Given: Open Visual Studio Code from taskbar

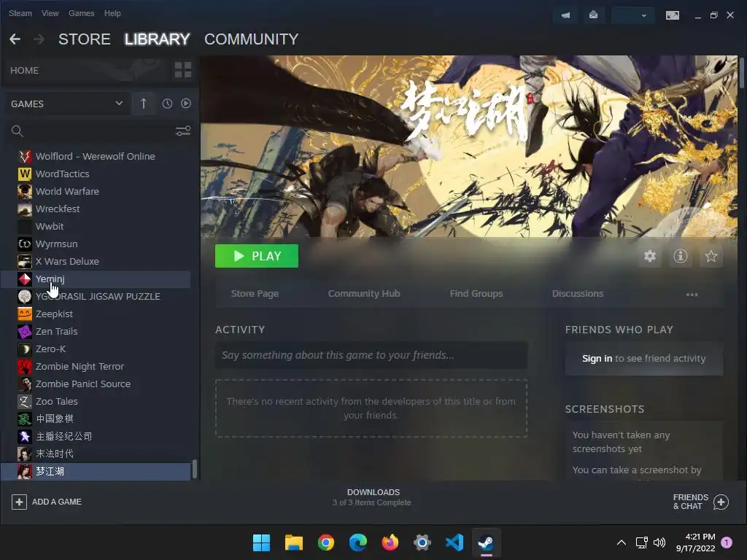Looking at the screenshot, I should [454, 542].
